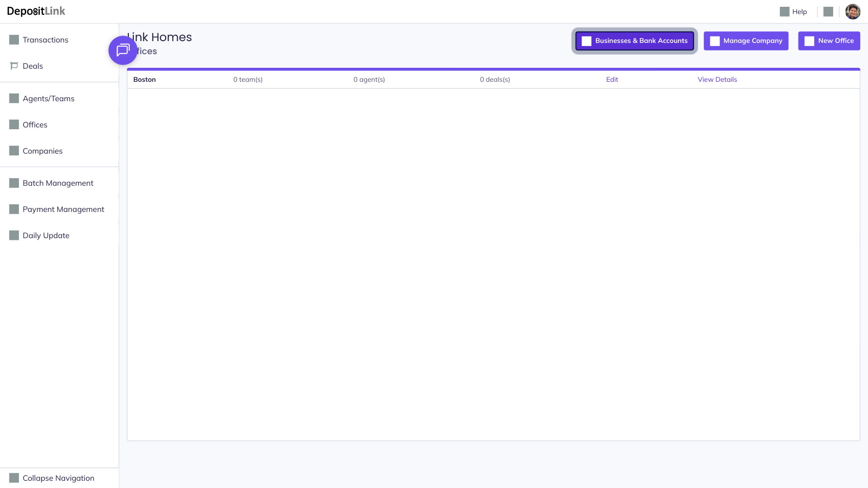This screenshot has width=868, height=488.
Task: Click the Offices sidebar icon
Action: point(14,125)
